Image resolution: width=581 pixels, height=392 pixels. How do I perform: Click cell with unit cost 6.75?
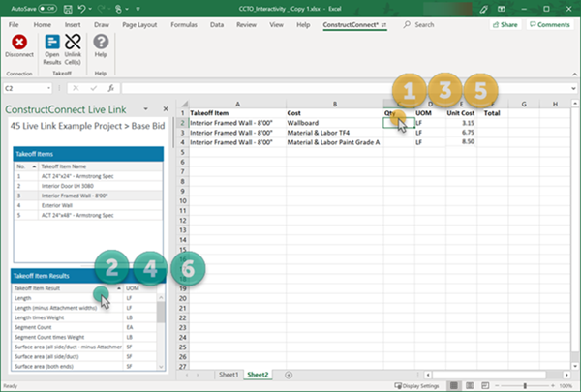(461, 133)
